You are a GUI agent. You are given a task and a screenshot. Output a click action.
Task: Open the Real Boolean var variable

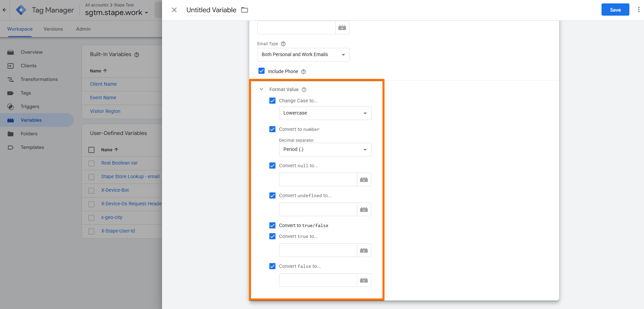[x=119, y=163]
